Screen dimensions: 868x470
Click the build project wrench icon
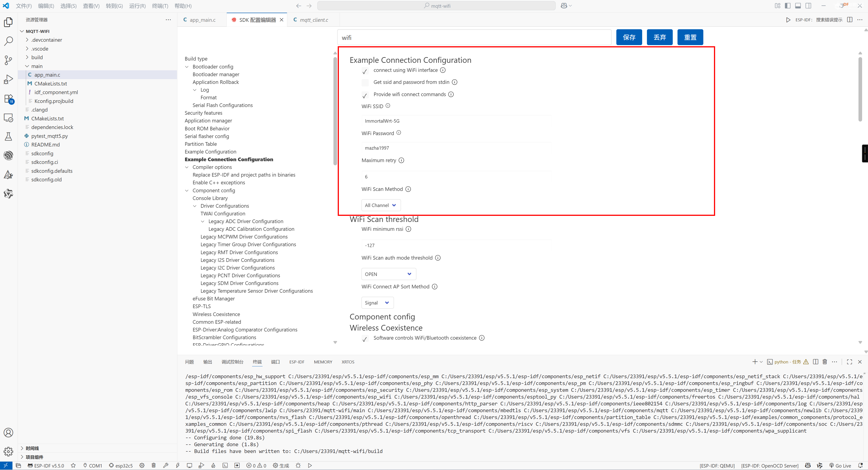point(165,465)
